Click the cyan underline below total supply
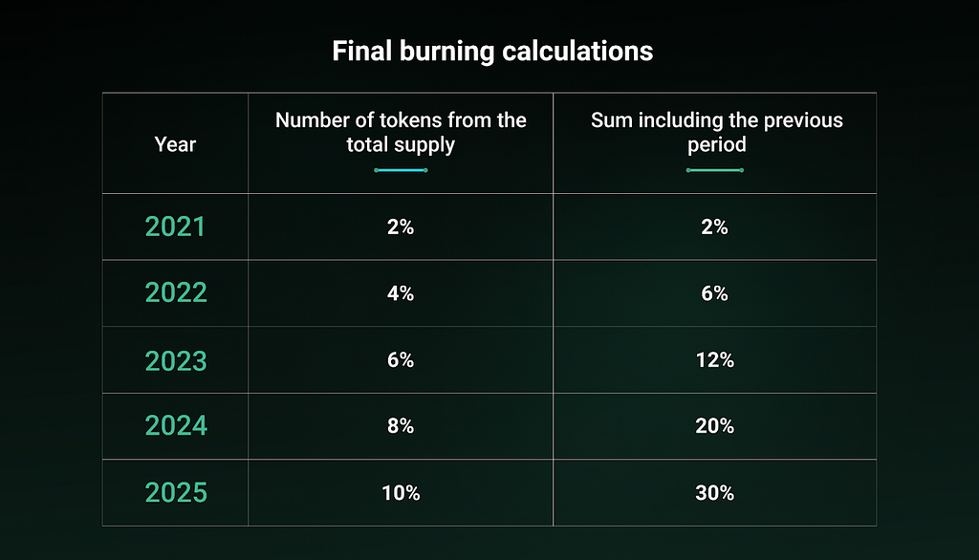979x560 pixels. 401,170
